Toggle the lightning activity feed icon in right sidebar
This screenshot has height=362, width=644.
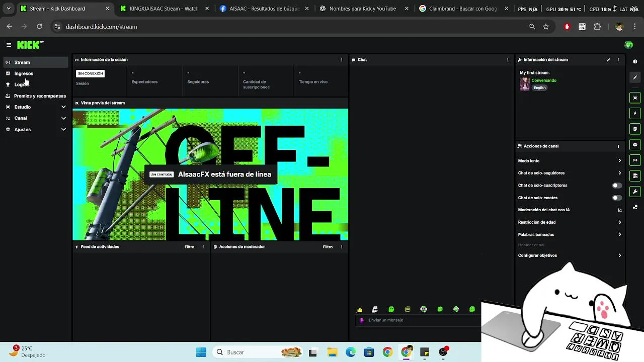(x=635, y=114)
